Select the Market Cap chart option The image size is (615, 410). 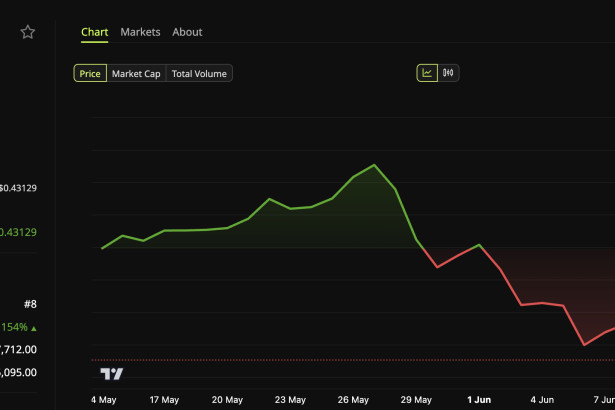(x=136, y=73)
